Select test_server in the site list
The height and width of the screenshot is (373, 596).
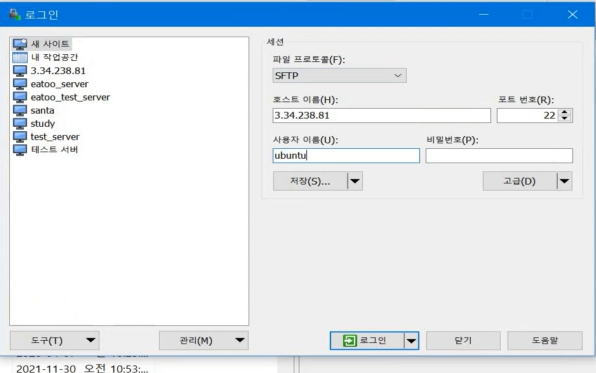[x=55, y=137]
